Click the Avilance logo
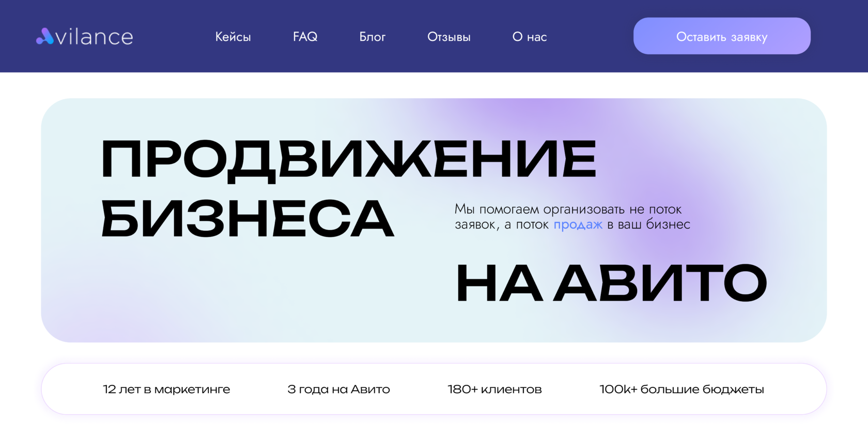 [x=85, y=36]
